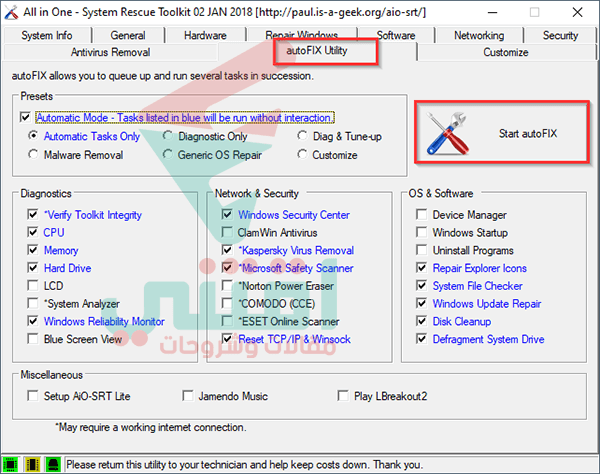600x474 pixels.
Task: Select Diagnostic Only preset
Action: (x=167, y=135)
